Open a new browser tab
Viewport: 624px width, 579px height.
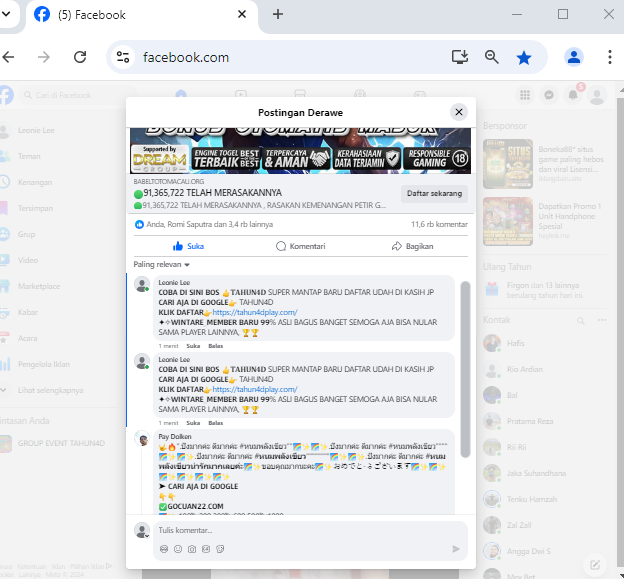[278, 15]
